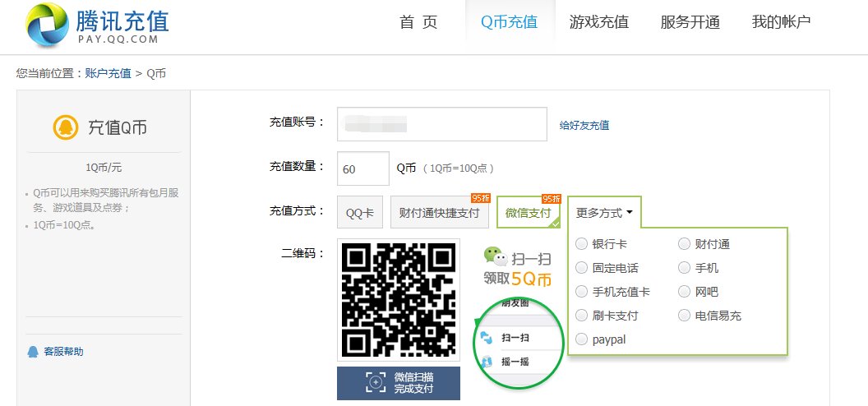The height and width of the screenshot is (406, 868).
Task: Choose 微信支付 payment method
Action: tap(529, 212)
